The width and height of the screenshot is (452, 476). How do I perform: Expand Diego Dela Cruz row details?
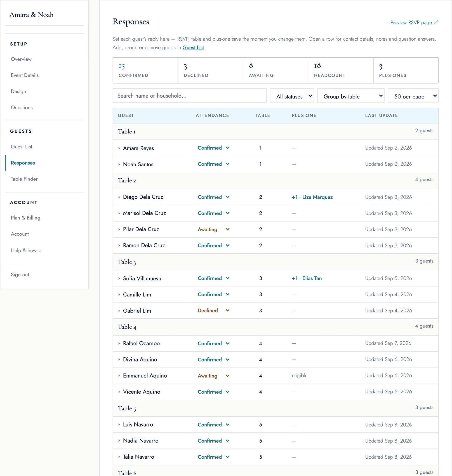point(119,197)
